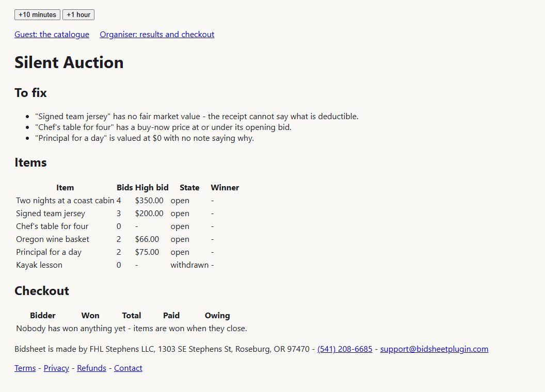
Task: Select bid count 4 for coast cabin
Action: (119, 201)
